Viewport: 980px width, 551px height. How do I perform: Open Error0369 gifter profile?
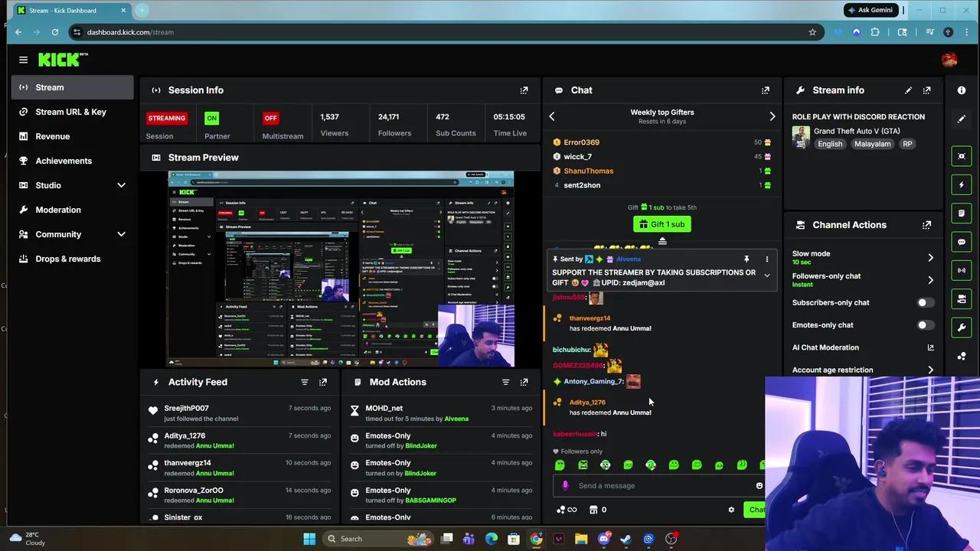(581, 142)
